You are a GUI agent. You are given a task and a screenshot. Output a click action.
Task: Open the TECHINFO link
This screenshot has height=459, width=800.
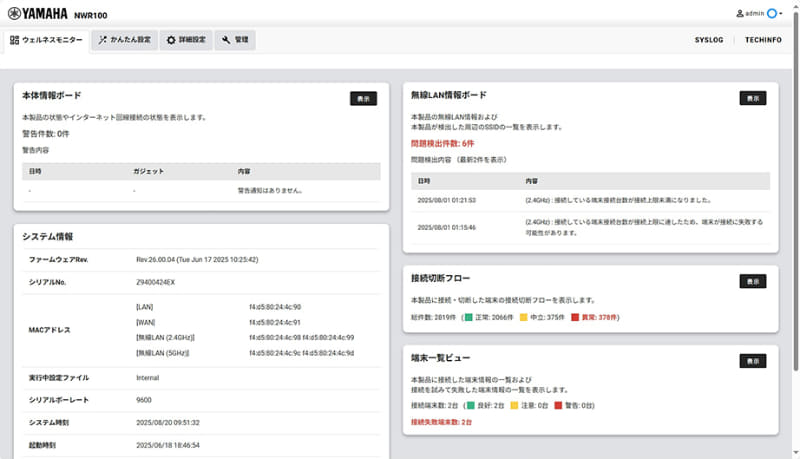pos(763,40)
